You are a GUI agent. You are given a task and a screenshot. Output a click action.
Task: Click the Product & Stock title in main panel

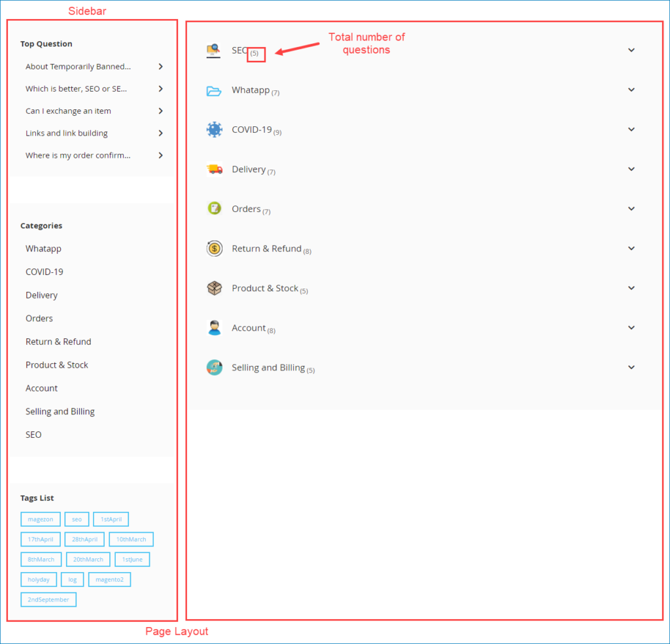click(x=265, y=289)
